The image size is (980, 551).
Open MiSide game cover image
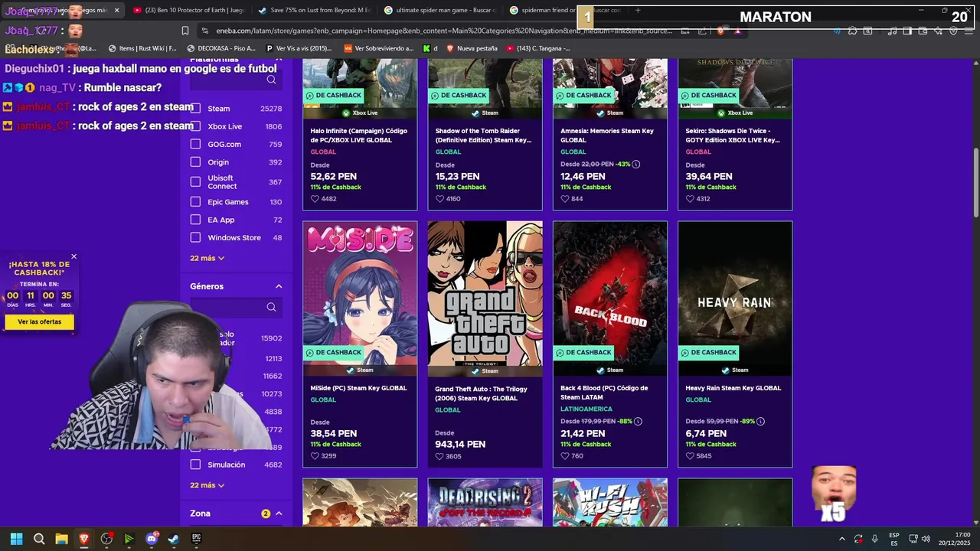click(x=360, y=298)
